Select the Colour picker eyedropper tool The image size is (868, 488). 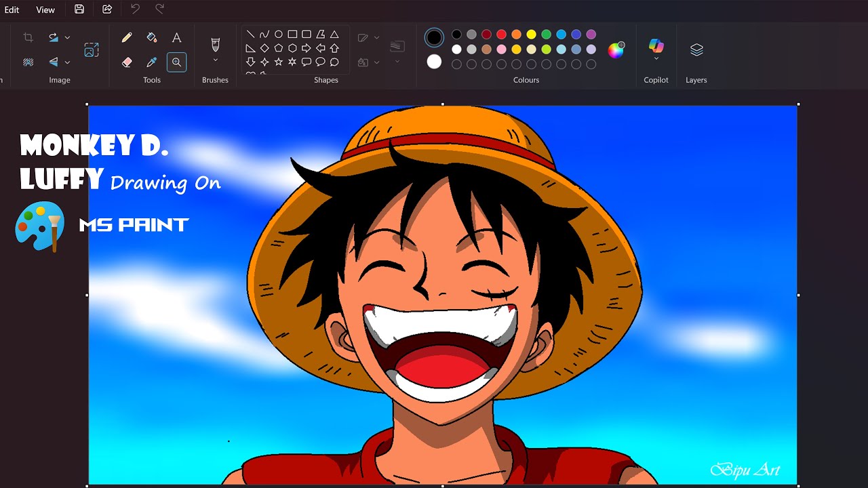(x=152, y=62)
